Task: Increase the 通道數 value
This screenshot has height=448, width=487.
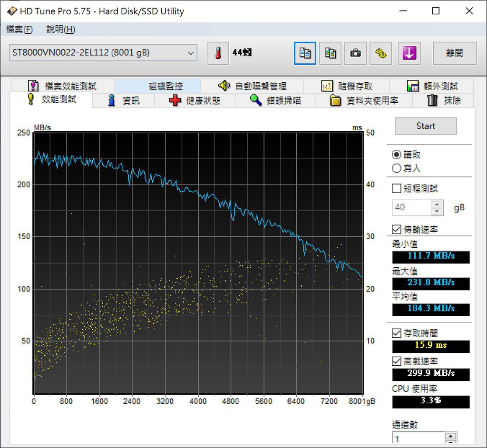Action: point(450,436)
